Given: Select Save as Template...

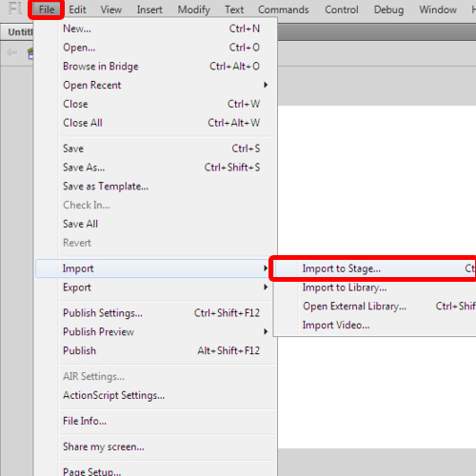Looking at the screenshot, I should point(155,186).
